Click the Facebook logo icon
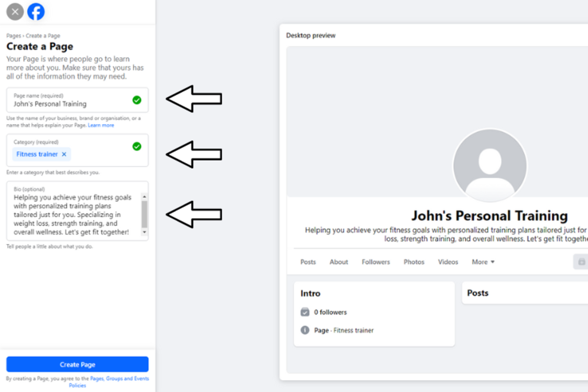588x392 pixels. [36, 11]
